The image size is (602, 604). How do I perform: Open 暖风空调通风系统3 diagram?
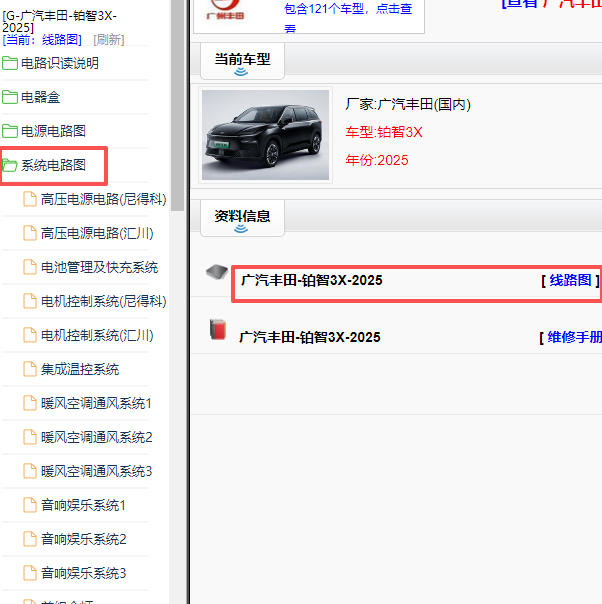pyautogui.click(x=97, y=471)
